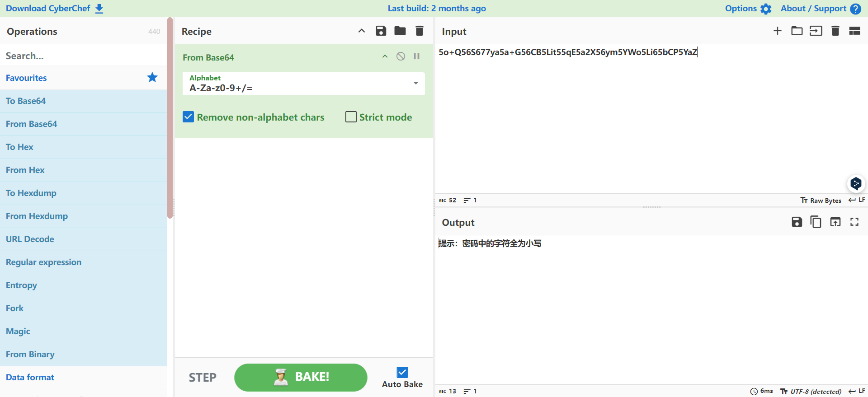Collapse the From Base64 operation arguments
868x397 pixels.
tap(385, 56)
